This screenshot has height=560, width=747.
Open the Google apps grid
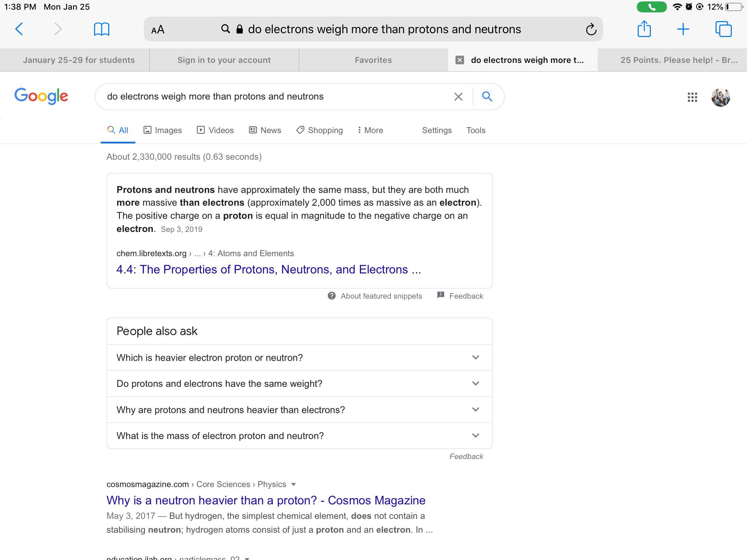click(x=692, y=97)
